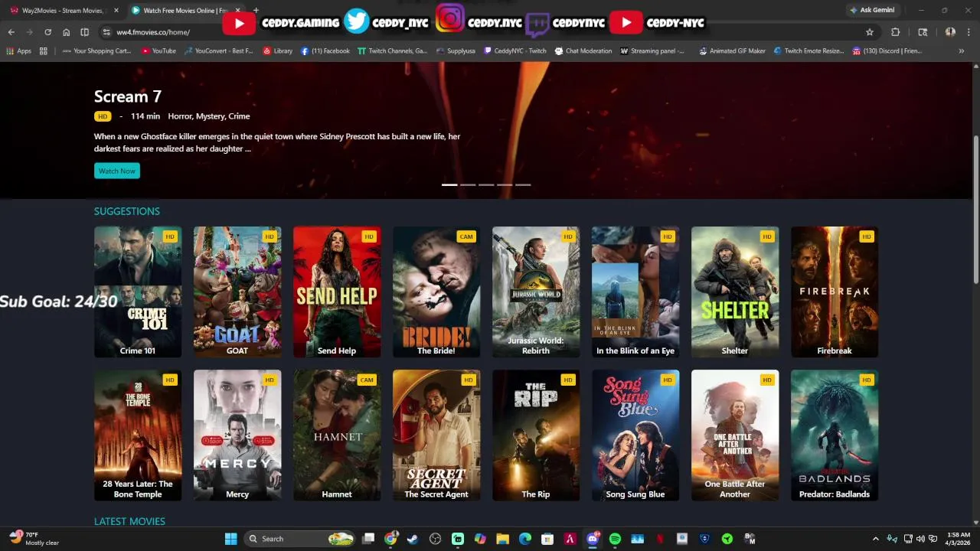This screenshot has height=551, width=980.
Task: Open the YouConvert bookmark
Action: pos(218,51)
